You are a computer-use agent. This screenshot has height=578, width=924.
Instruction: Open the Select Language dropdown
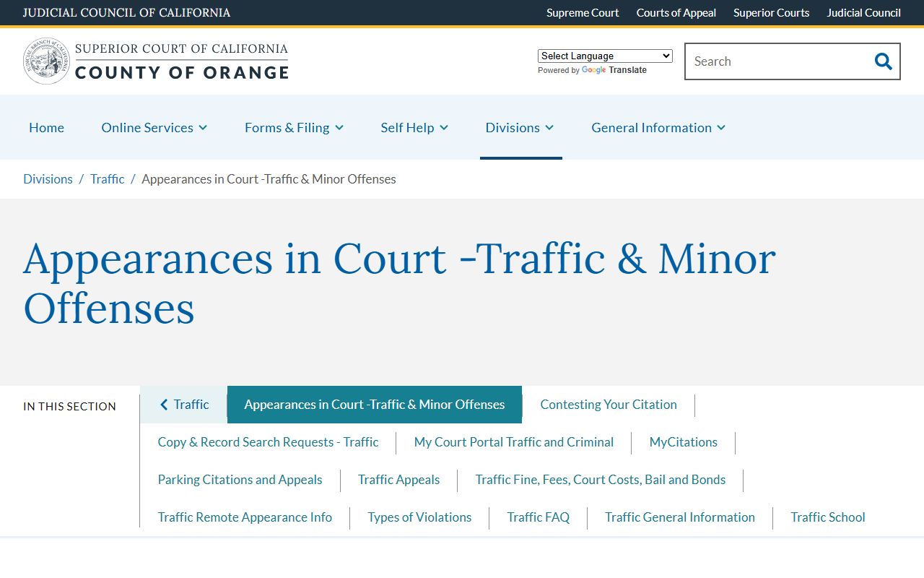[605, 56]
